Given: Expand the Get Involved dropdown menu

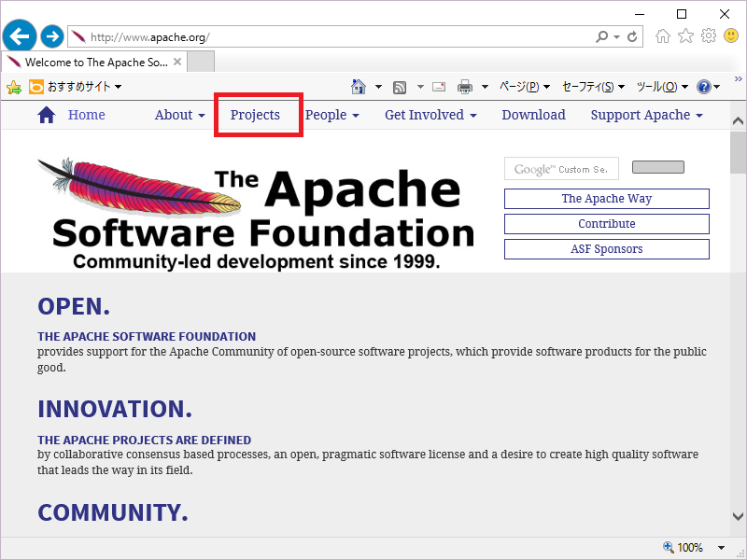Looking at the screenshot, I should [430, 115].
